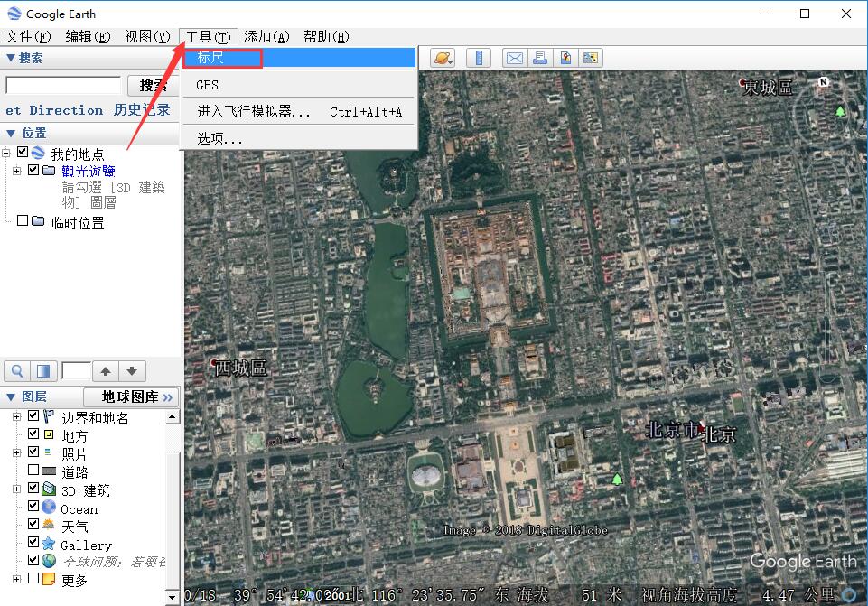Image resolution: width=868 pixels, height=606 pixels.
Task: Click the compass North indicator on the map
Action: [x=822, y=80]
